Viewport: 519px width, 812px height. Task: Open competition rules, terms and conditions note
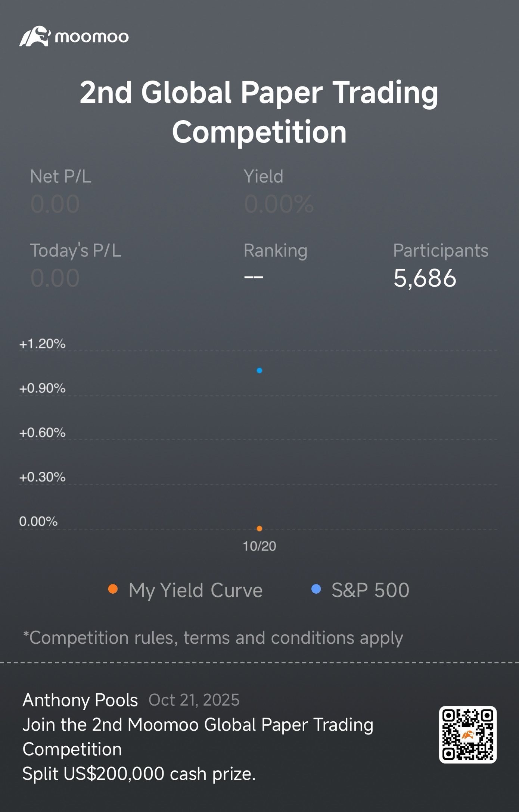(213, 638)
